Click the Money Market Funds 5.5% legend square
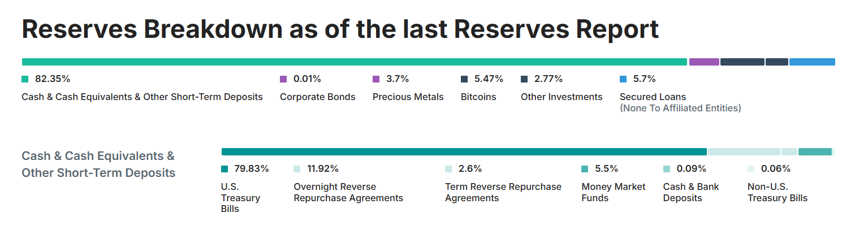The height and width of the screenshot is (243, 868). pyautogui.click(x=585, y=169)
